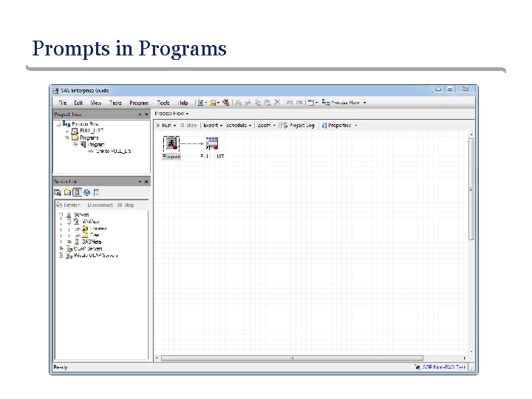
Task: Click the Print toolbar icon
Action: tap(238, 103)
